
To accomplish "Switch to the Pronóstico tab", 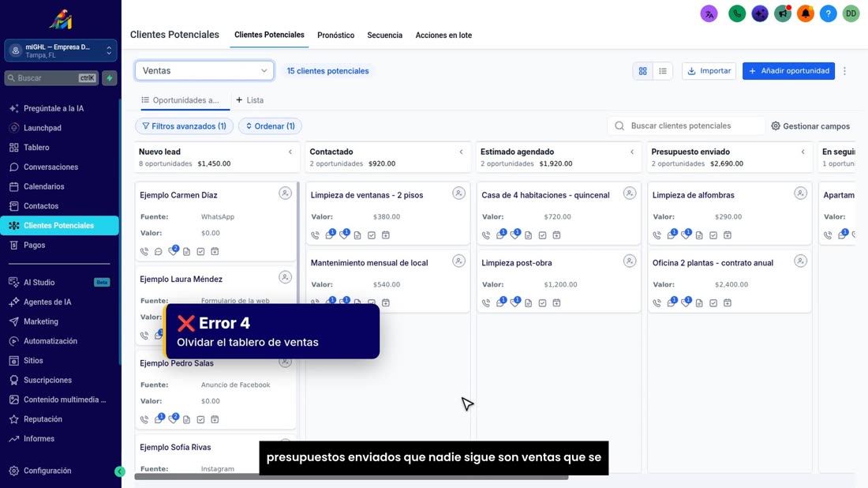I will pyautogui.click(x=335, y=36).
